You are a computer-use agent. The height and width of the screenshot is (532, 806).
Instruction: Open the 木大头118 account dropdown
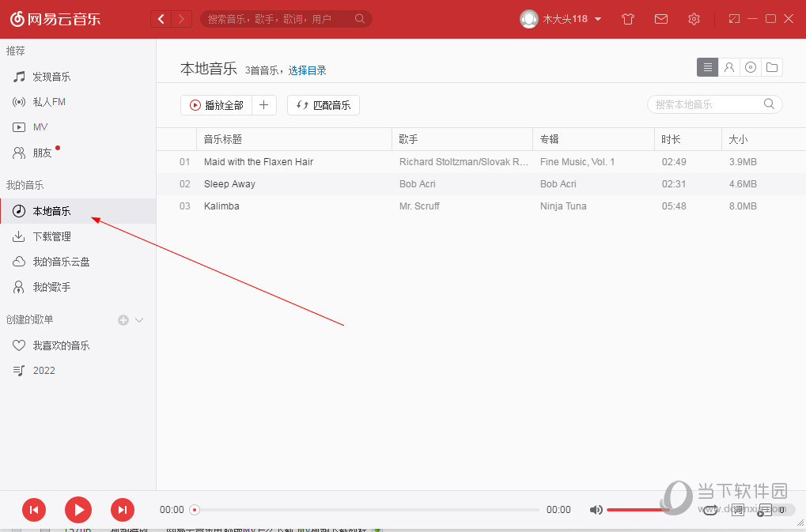tap(560, 19)
